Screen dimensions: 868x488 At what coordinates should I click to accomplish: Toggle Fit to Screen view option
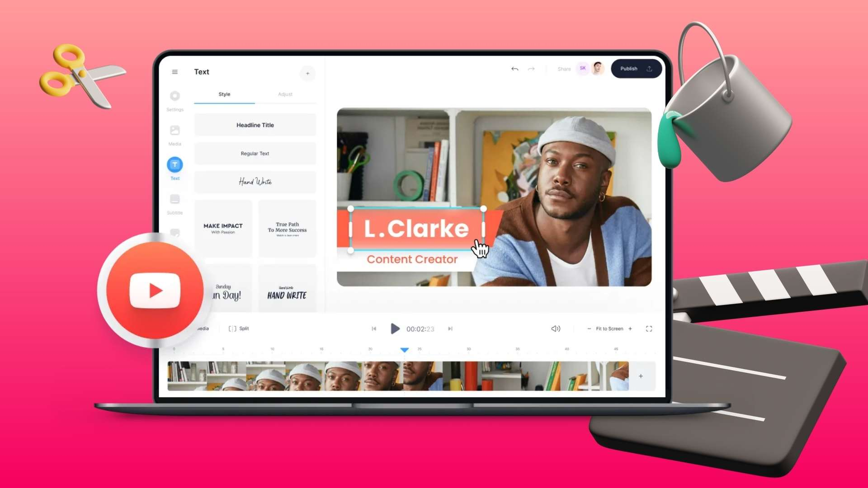(609, 328)
